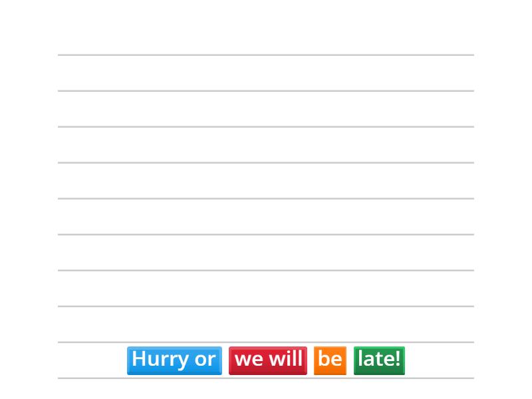Screen dimensions: 532x399
Task: Click the word 'Hurry' inside the blue tile
Action: tap(160, 360)
